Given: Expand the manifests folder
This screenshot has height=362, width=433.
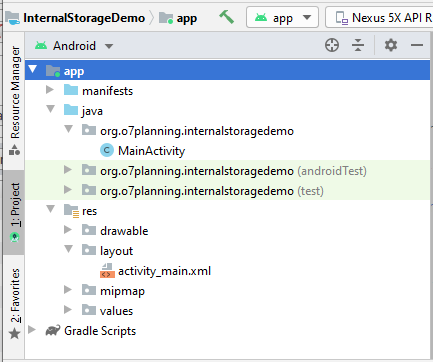Looking at the screenshot, I should point(50,90).
